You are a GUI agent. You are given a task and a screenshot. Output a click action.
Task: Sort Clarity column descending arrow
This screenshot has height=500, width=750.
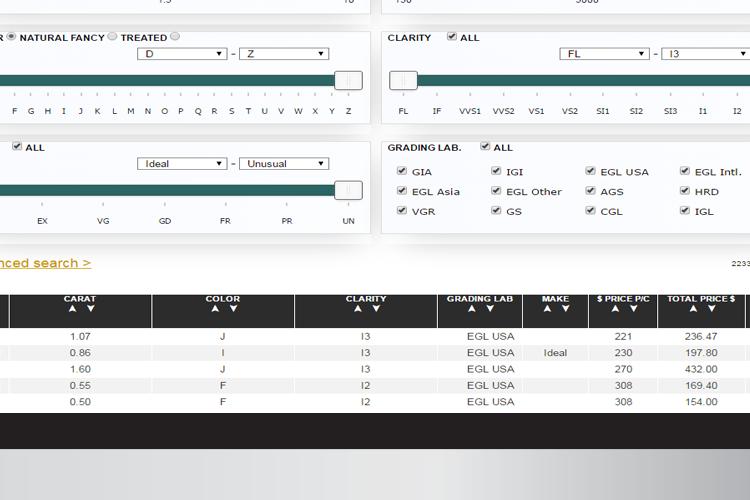click(376, 309)
